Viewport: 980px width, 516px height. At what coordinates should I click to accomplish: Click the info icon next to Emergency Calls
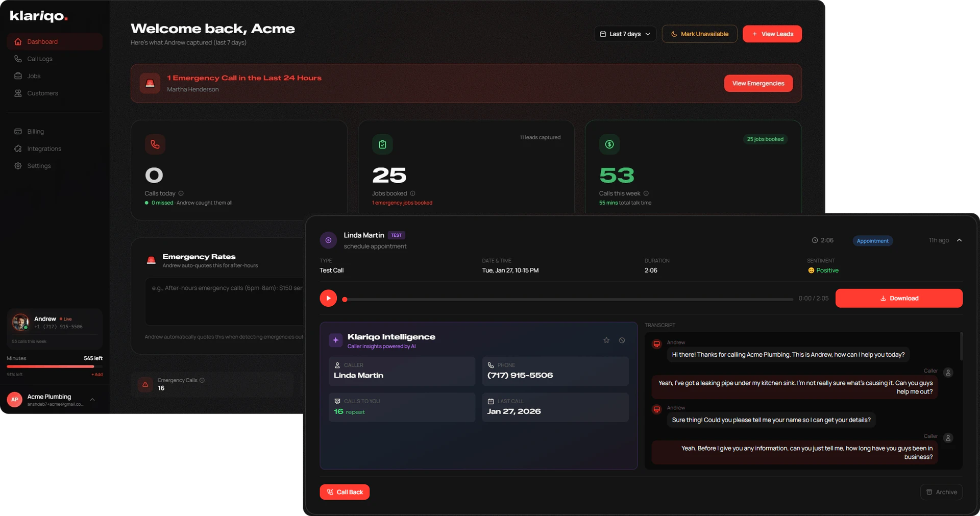pyautogui.click(x=202, y=380)
